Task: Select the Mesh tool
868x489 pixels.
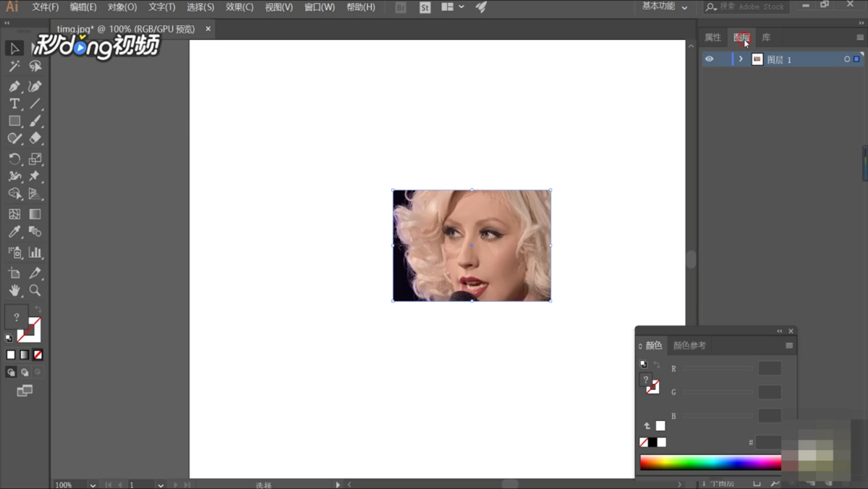Action: 14,214
